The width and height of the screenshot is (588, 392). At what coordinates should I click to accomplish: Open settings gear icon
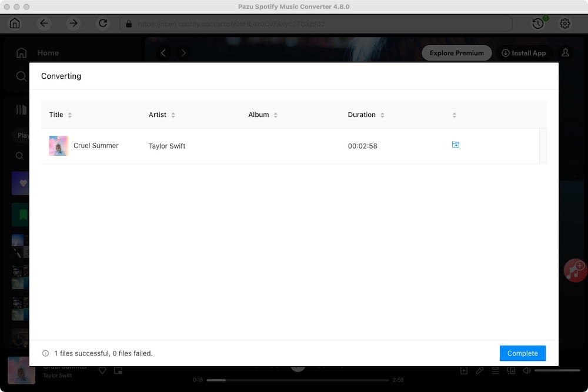click(x=565, y=24)
